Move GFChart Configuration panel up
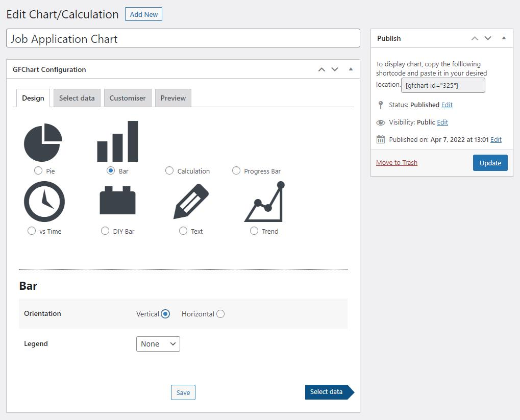520x420 pixels. [321, 69]
